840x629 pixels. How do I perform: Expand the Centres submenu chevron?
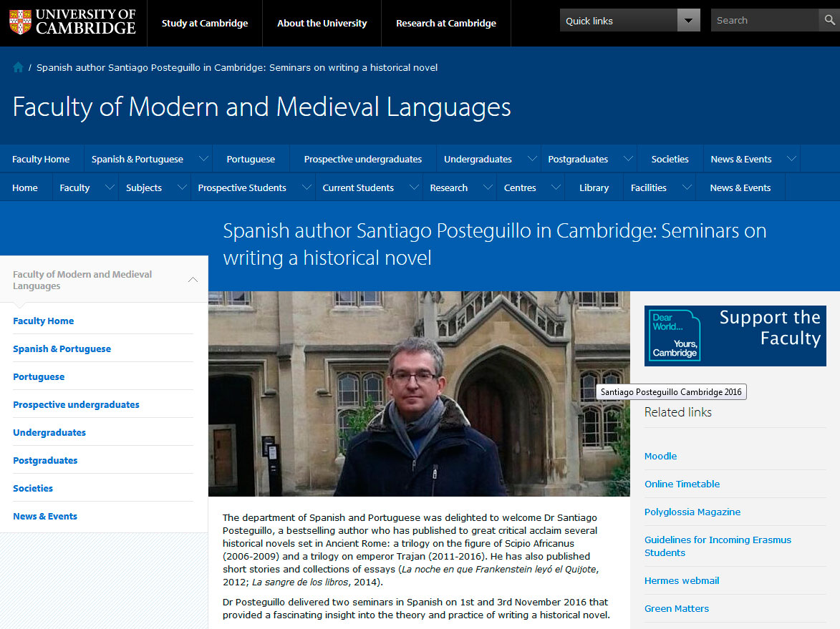(x=556, y=187)
